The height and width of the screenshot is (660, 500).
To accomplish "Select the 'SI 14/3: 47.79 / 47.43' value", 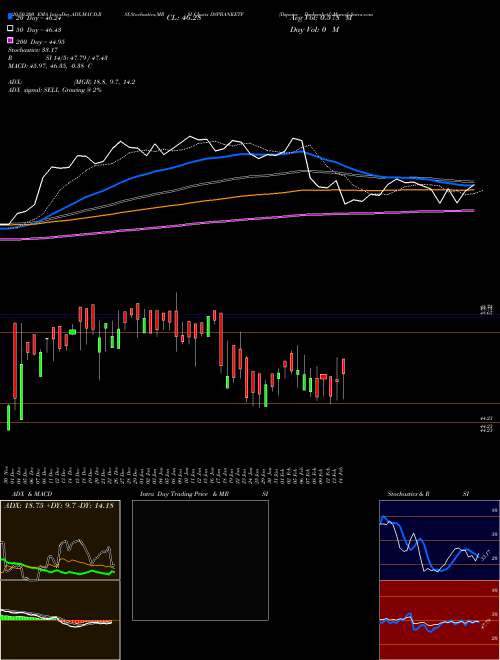I will [77, 58].
